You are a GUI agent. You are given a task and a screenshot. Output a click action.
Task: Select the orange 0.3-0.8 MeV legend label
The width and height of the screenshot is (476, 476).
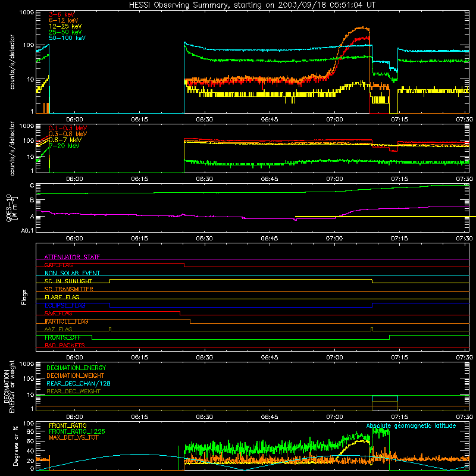(x=68, y=134)
